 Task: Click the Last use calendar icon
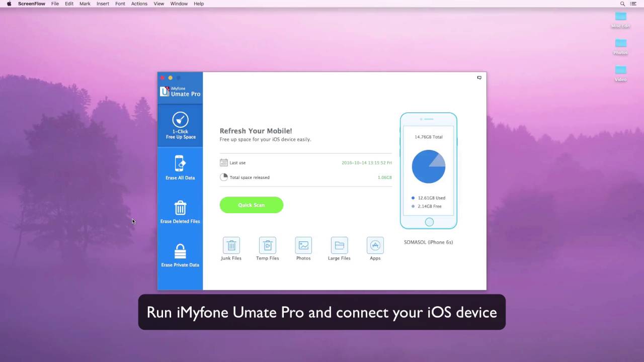(x=224, y=162)
